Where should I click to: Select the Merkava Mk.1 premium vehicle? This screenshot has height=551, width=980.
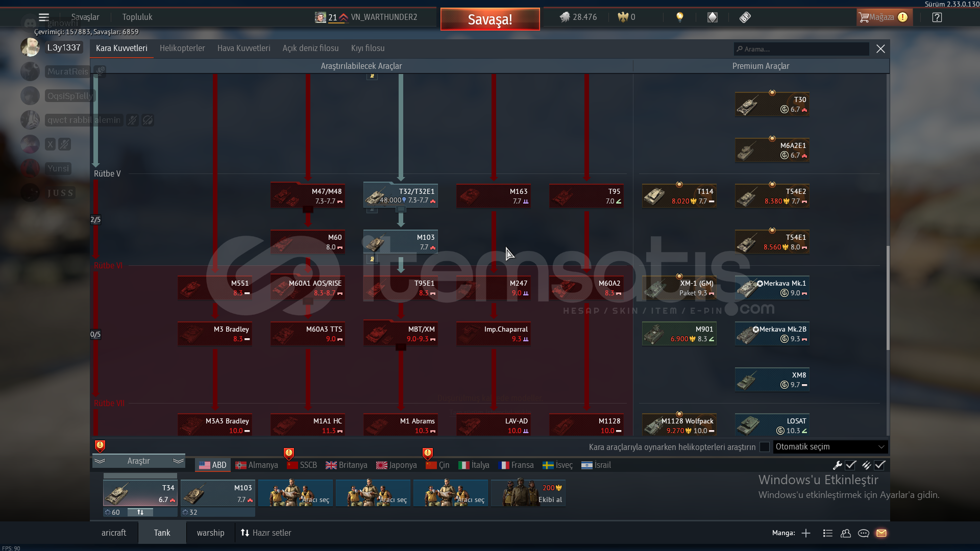[772, 288]
